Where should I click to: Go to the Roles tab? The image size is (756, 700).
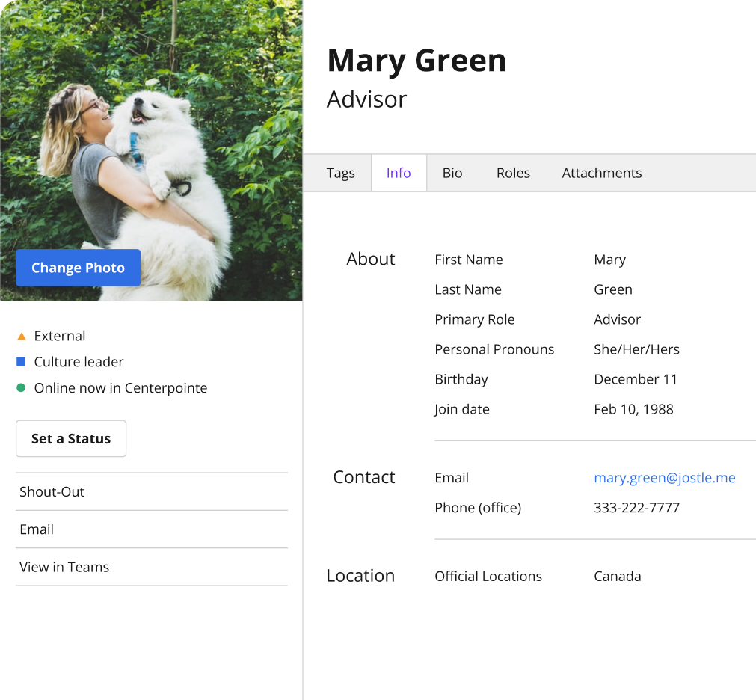click(513, 173)
